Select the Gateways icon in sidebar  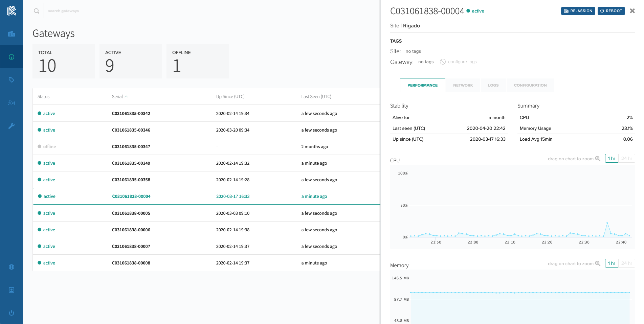coord(12,57)
